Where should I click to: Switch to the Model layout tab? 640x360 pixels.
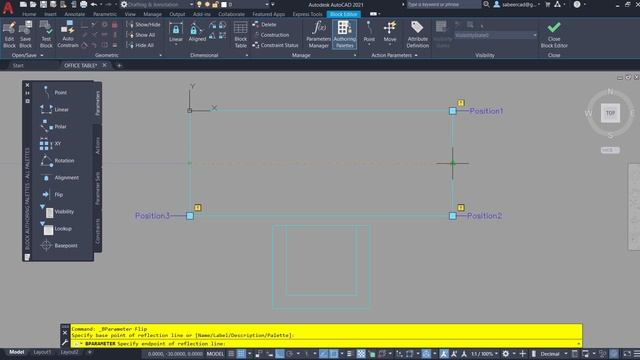17,352
